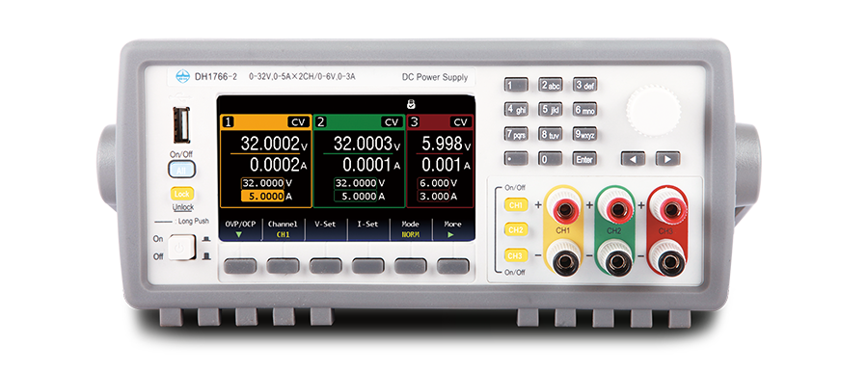The height and width of the screenshot is (372, 868).
Task: Click the CH3 red positive terminal
Action: point(668,210)
